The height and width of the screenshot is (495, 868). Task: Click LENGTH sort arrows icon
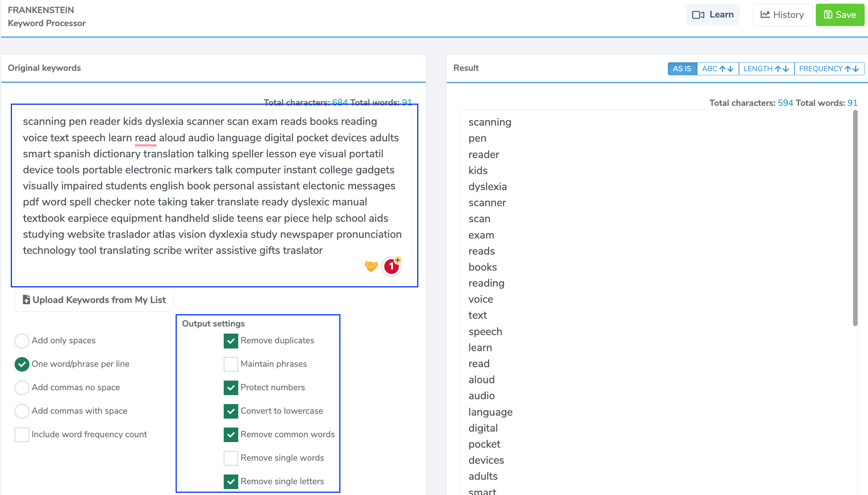[x=782, y=69]
